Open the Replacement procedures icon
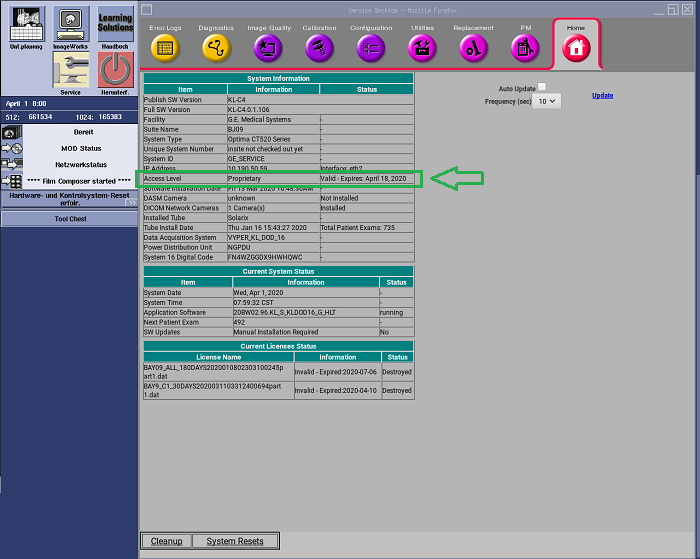Viewport: 700px width, 559px height. 473,46
